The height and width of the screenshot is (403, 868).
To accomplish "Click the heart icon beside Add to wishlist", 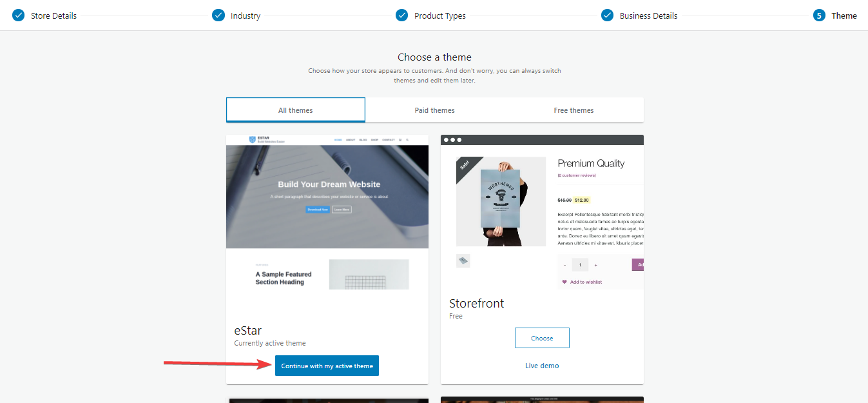I will pos(564,282).
